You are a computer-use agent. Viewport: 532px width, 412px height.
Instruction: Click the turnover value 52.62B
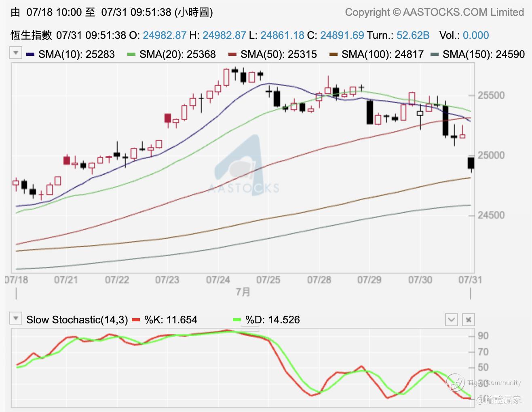[413, 35]
